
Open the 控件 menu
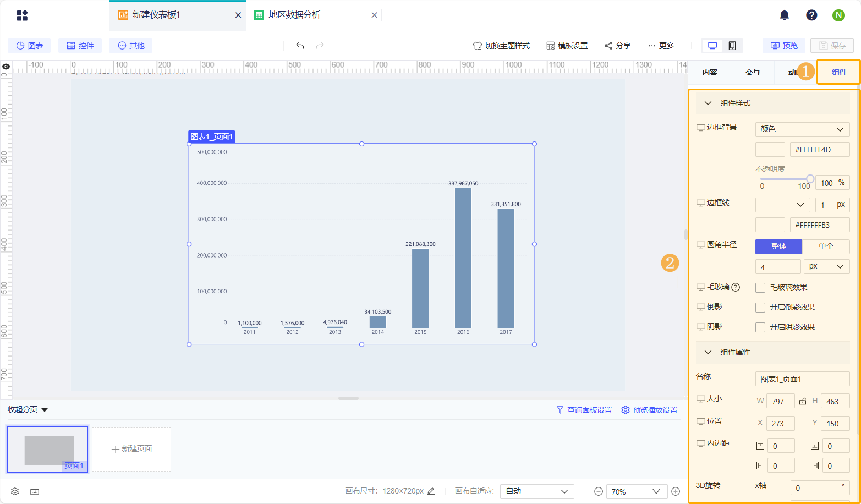coord(80,46)
